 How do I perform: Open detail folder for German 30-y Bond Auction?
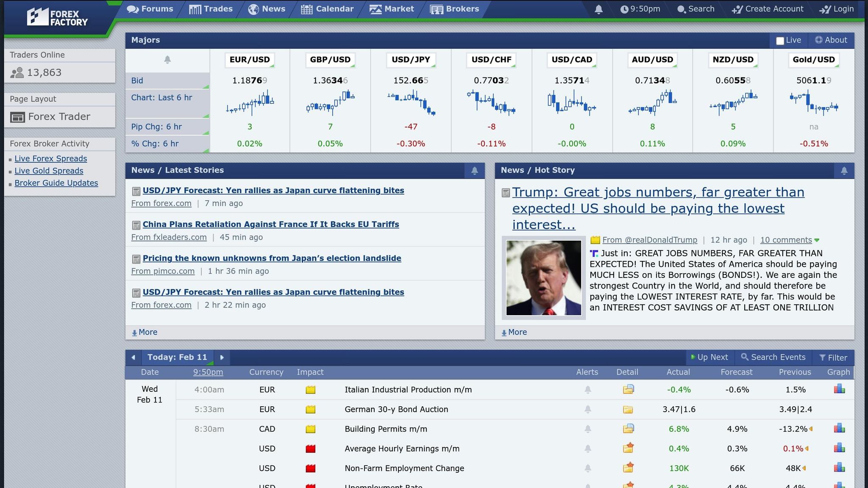[x=628, y=410]
